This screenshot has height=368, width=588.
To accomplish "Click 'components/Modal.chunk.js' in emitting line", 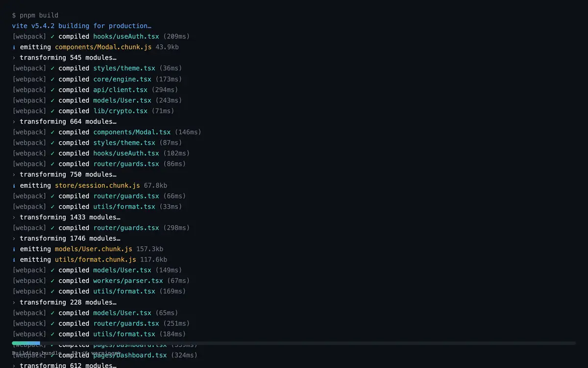I will (103, 47).
